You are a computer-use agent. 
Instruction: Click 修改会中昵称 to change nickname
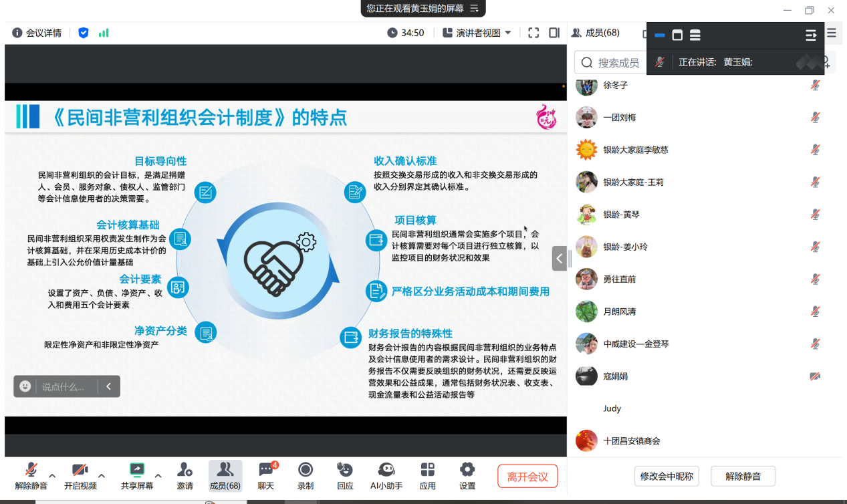(666, 476)
